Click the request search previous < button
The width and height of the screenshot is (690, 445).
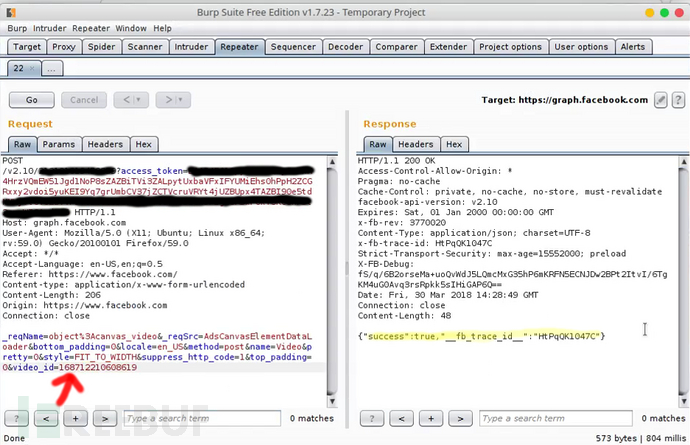46,419
